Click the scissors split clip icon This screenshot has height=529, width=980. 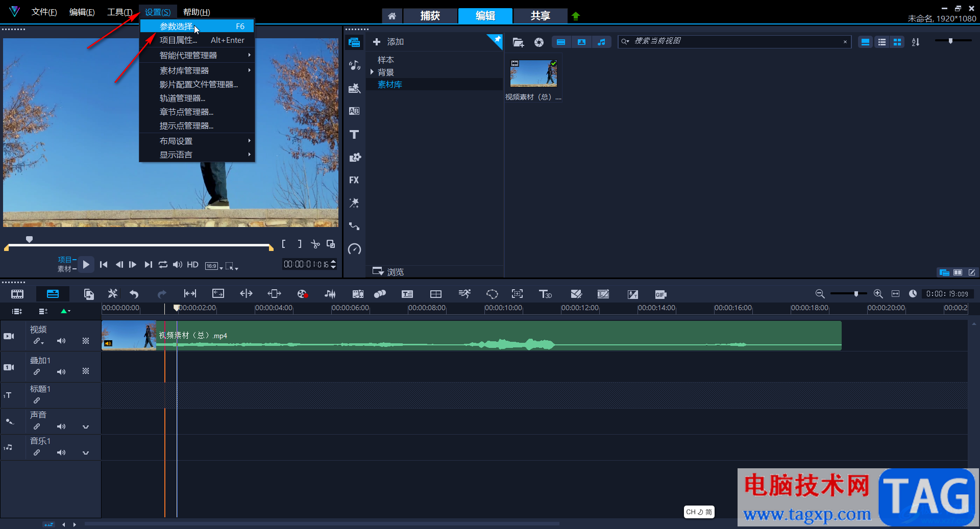tap(315, 244)
